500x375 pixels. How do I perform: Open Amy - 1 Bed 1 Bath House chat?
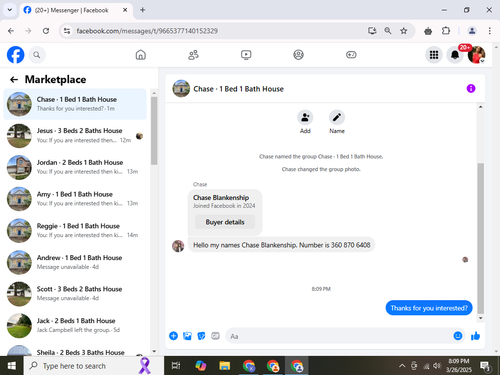[x=75, y=199]
